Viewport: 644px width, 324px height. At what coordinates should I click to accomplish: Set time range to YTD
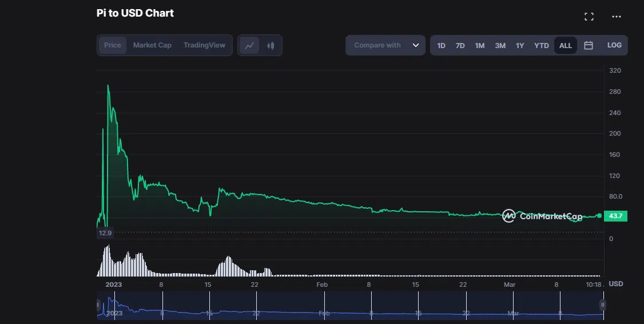(x=541, y=46)
